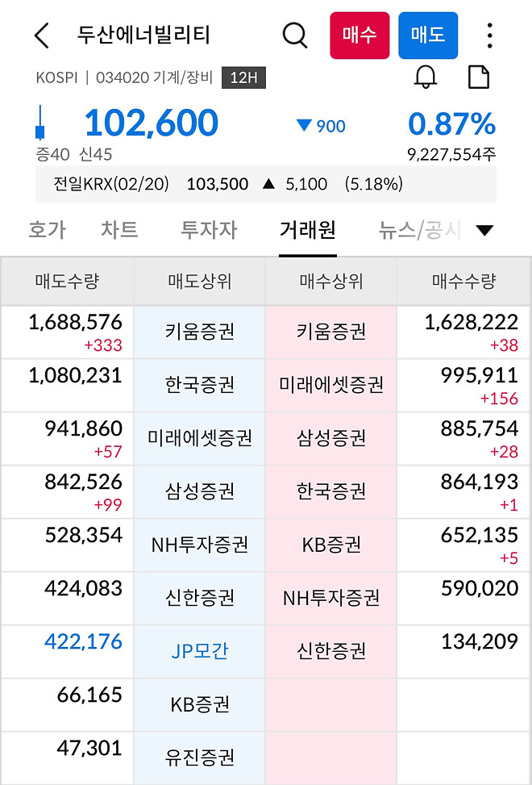Tap the 매도수량 column header

click(x=67, y=282)
